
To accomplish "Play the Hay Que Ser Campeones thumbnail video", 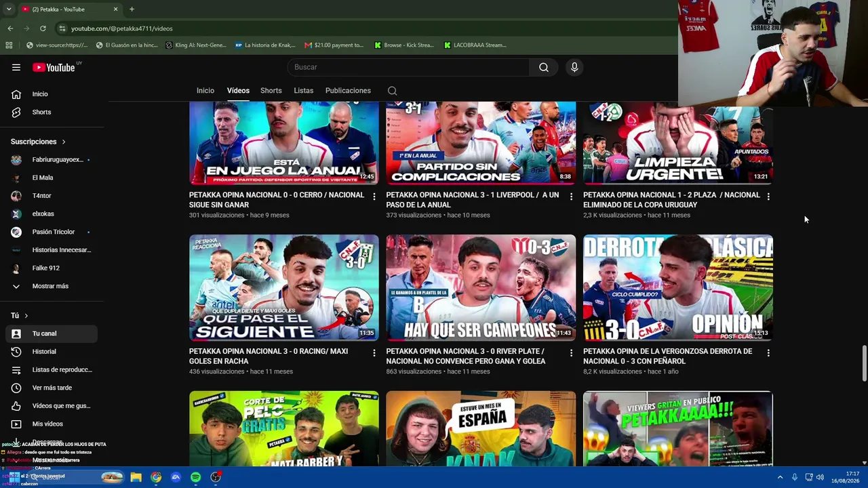I will pyautogui.click(x=481, y=288).
